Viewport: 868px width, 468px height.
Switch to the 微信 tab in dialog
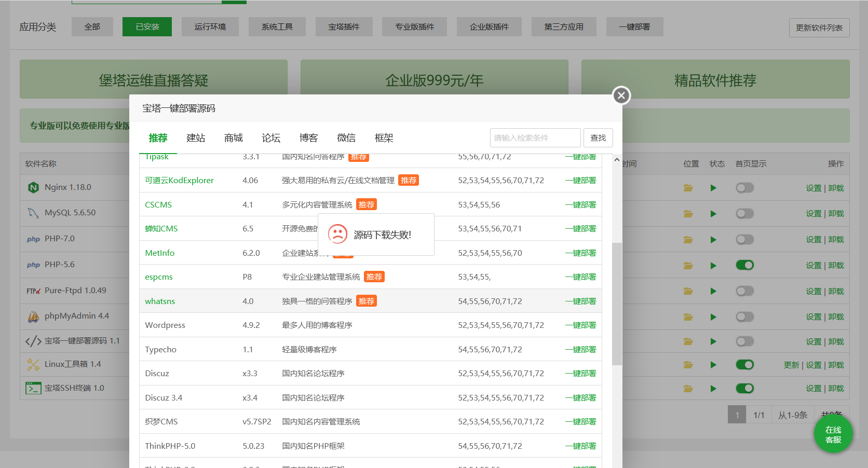point(346,138)
